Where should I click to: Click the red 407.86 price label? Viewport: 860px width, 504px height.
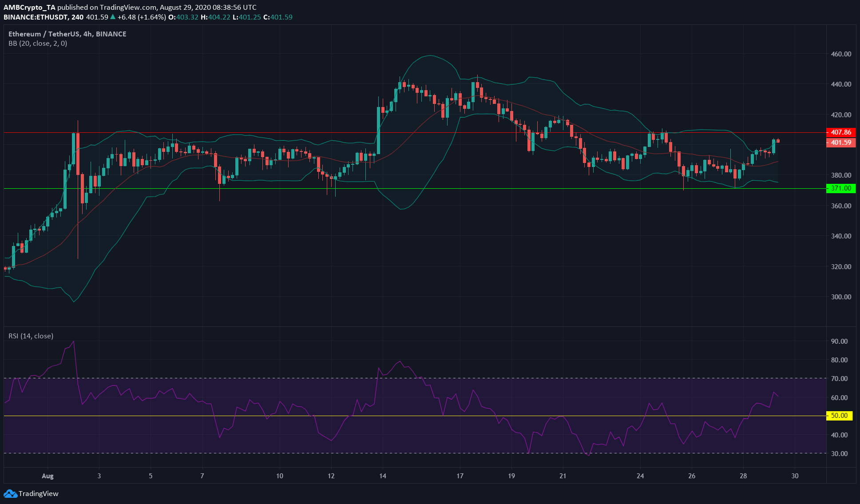coord(841,132)
